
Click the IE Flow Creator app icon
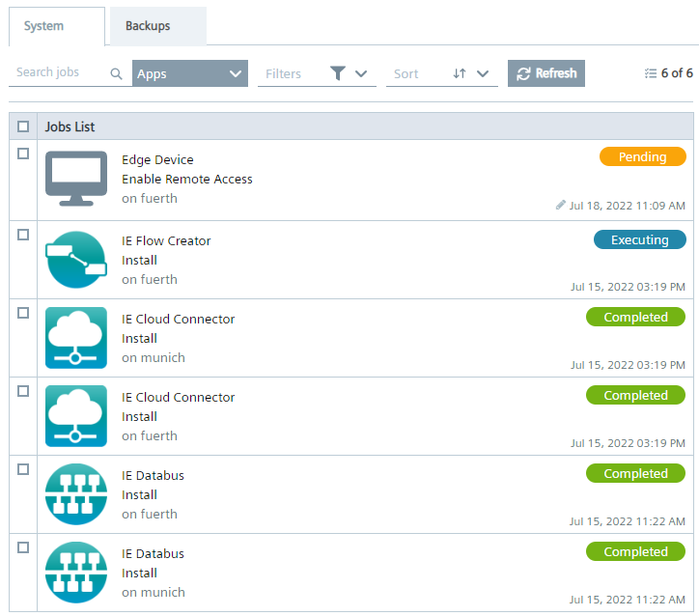pos(76,260)
